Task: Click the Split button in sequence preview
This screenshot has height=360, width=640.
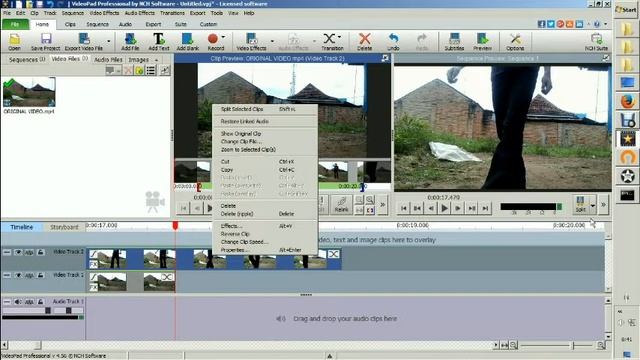Action: click(580, 204)
